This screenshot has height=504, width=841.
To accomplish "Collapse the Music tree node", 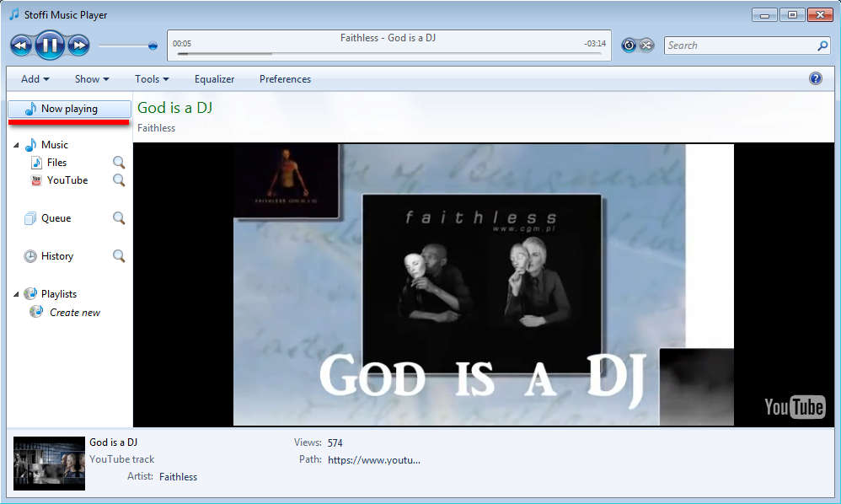I will (16, 145).
